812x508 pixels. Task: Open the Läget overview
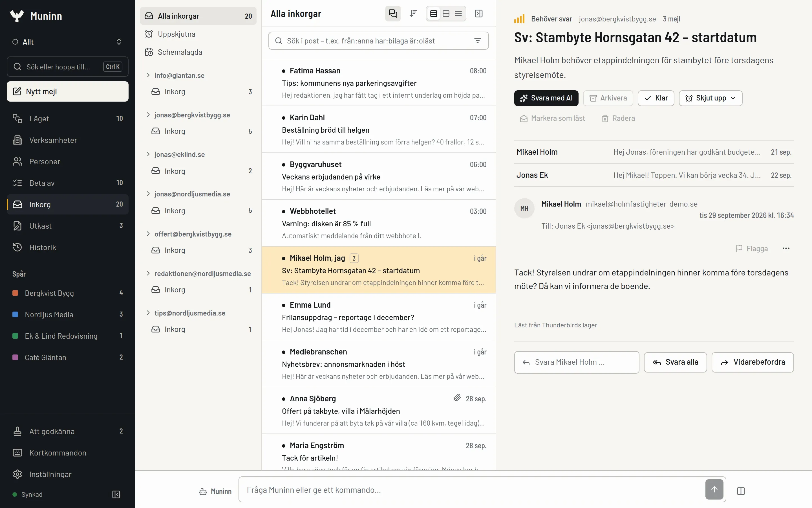(67, 119)
